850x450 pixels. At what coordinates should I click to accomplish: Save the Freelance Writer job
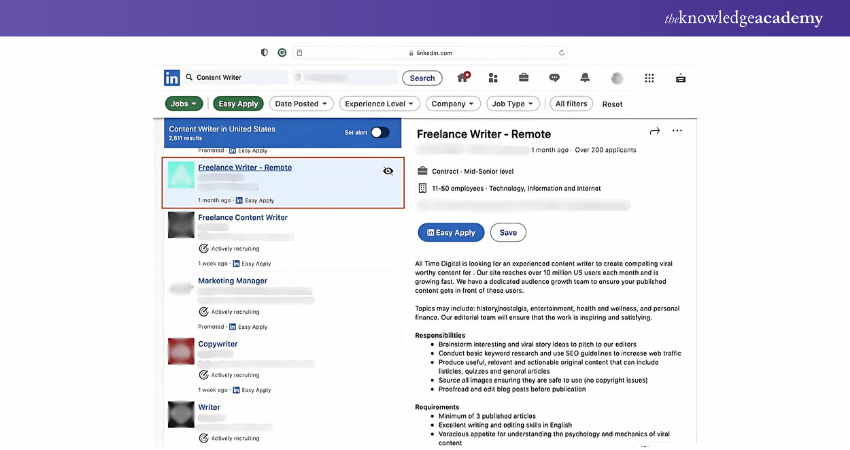click(508, 232)
